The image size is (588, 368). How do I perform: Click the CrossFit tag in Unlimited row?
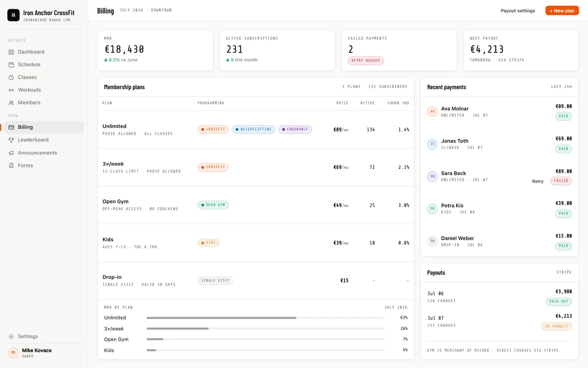pyautogui.click(x=213, y=130)
